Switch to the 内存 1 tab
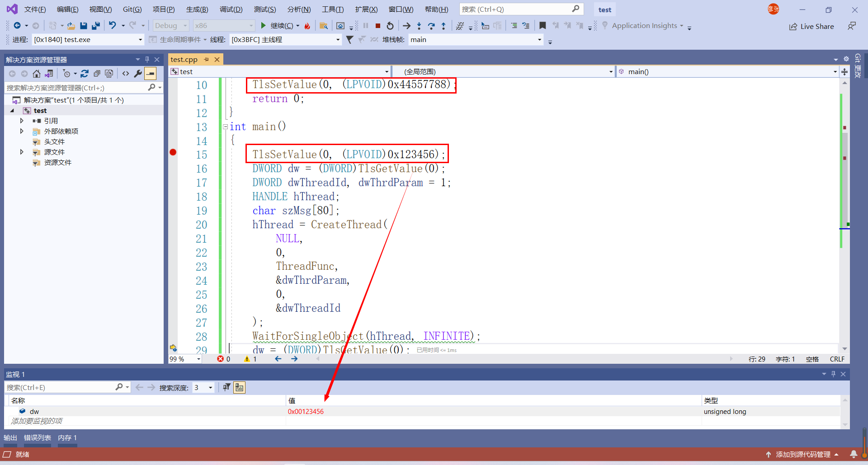Viewport: 868px width, 465px height. pyautogui.click(x=67, y=437)
